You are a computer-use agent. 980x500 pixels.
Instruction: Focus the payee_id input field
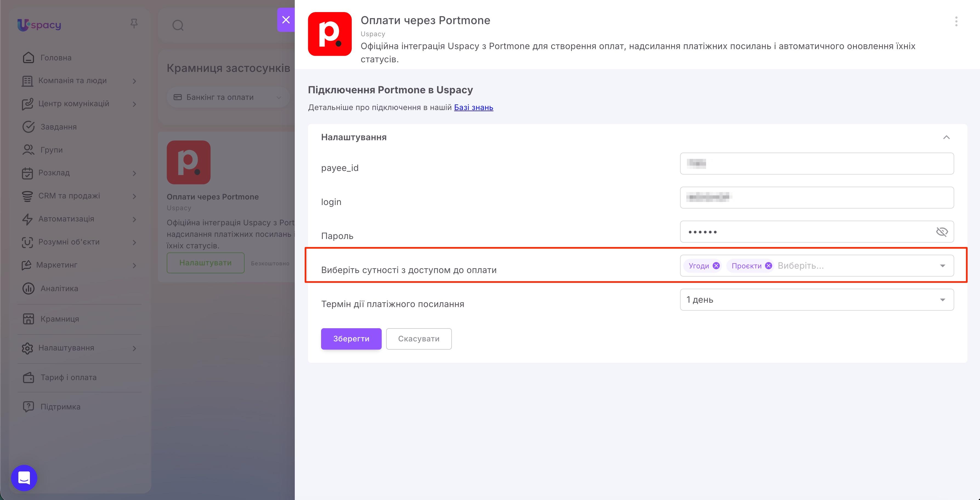click(816, 164)
